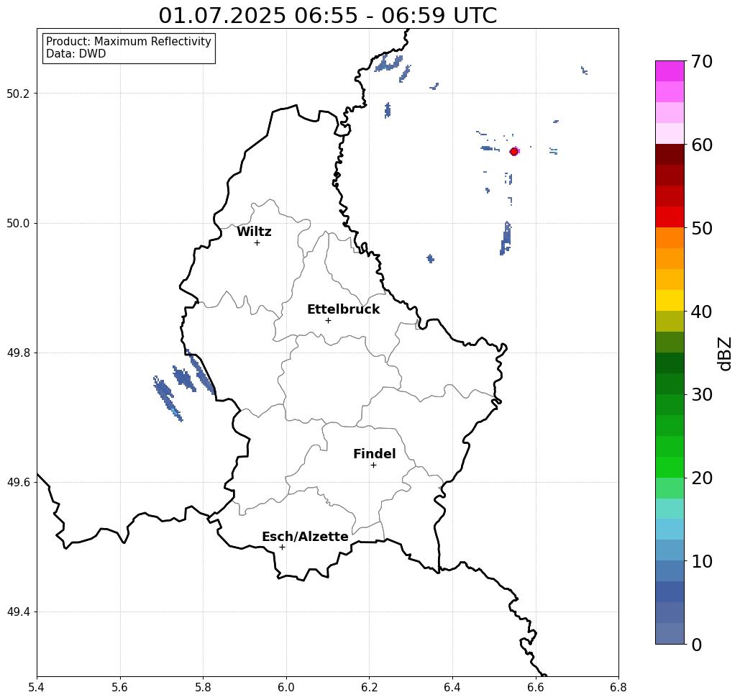Click the latitude label 49.6
The width and height of the screenshot is (740, 700).
pyautogui.click(x=18, y=483)
